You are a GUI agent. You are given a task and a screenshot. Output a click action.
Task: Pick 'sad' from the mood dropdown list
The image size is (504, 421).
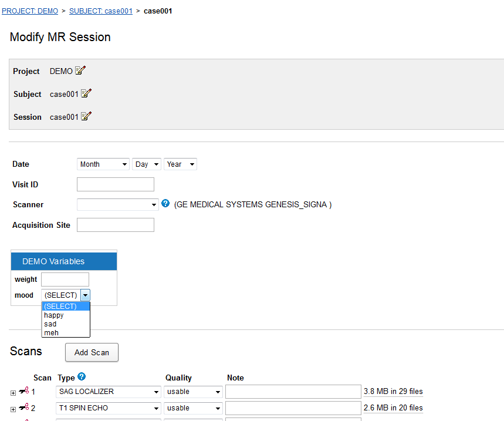click(x=50, y=324)
